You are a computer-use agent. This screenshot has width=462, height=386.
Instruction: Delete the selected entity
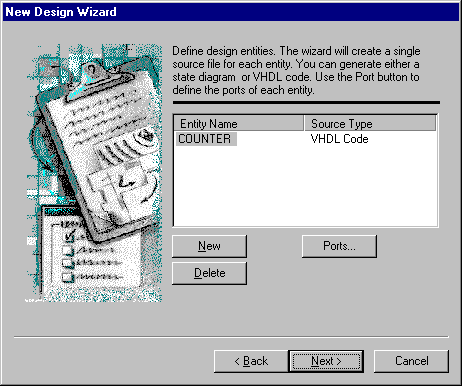209,273
